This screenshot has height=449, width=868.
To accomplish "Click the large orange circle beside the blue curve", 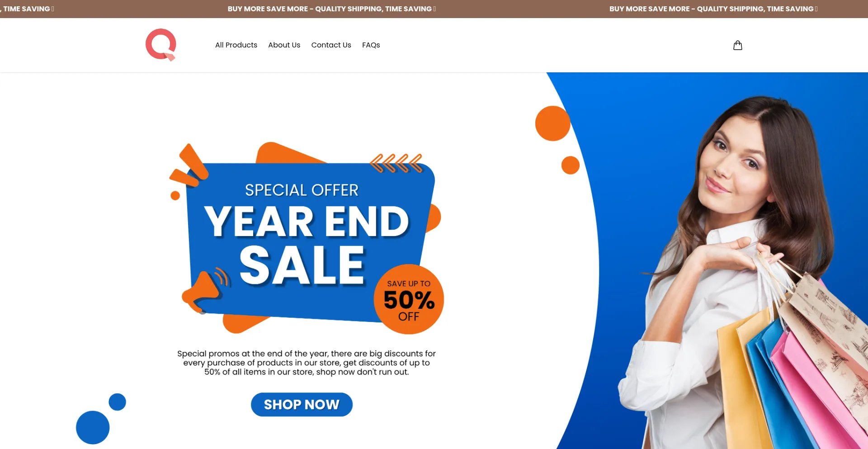I will coord(552,123).
